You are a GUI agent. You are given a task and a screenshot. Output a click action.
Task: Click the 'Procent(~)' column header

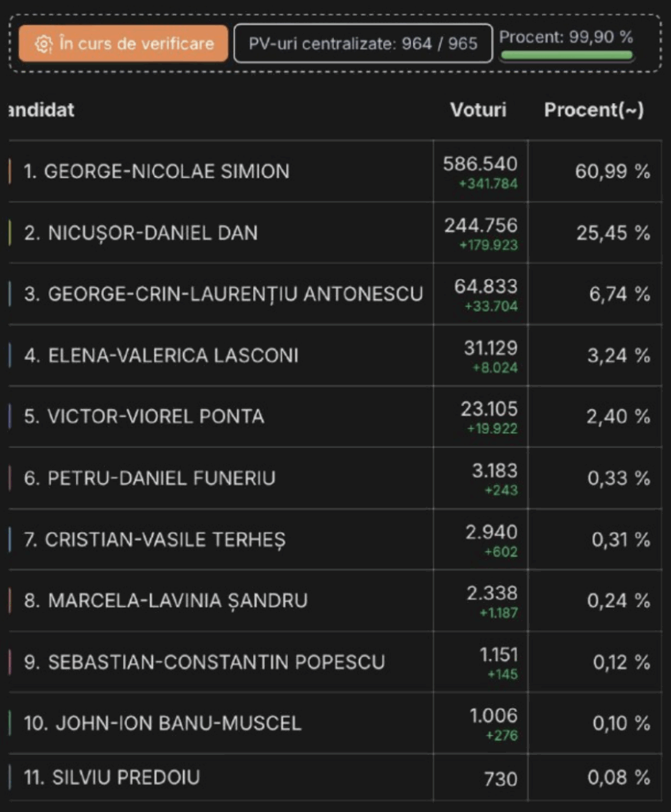click(x=593, y=110)
